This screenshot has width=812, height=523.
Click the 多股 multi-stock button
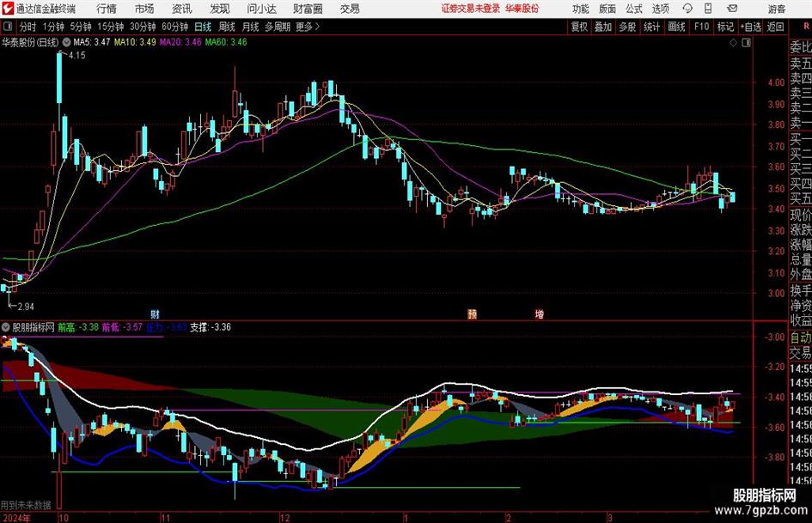pos(627,27)
